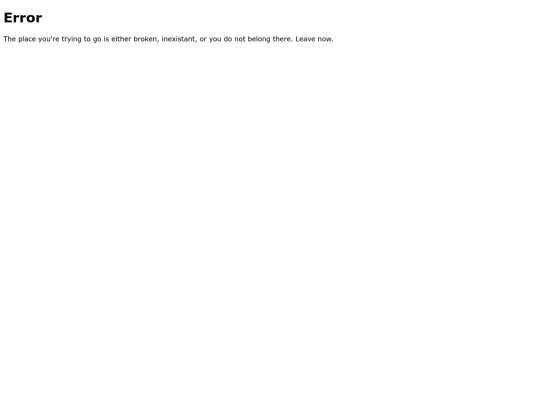Click the word "broken," in the message
540x405 pixels.
(x=146, y=39)
